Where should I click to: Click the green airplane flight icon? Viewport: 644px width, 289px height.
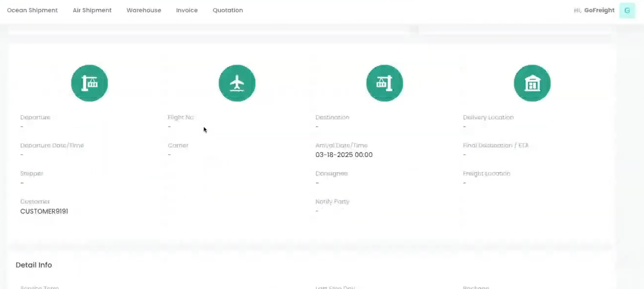(237, 84)
